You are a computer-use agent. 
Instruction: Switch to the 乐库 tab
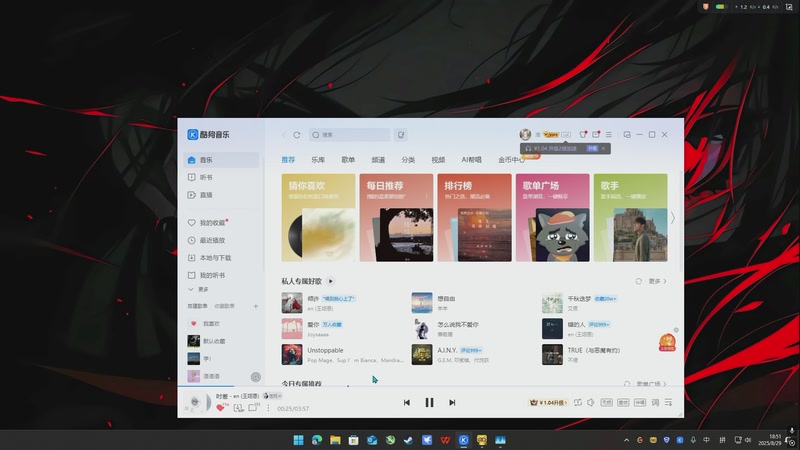[318, 160]
